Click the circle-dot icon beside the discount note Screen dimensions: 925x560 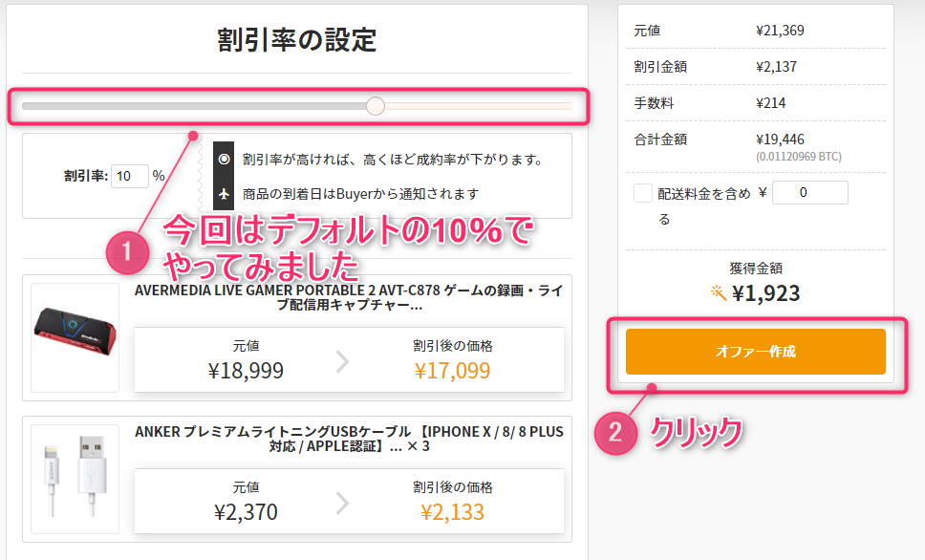point(225,159)
